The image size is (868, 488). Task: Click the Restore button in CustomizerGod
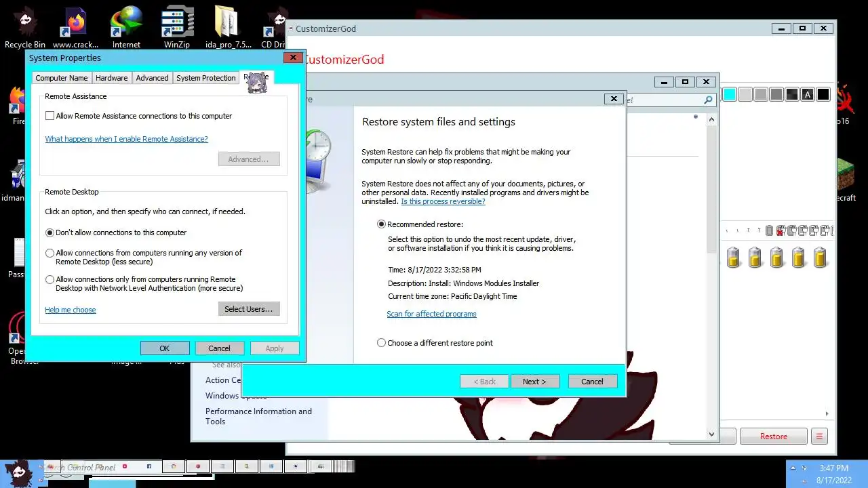(x=774, y=436)
